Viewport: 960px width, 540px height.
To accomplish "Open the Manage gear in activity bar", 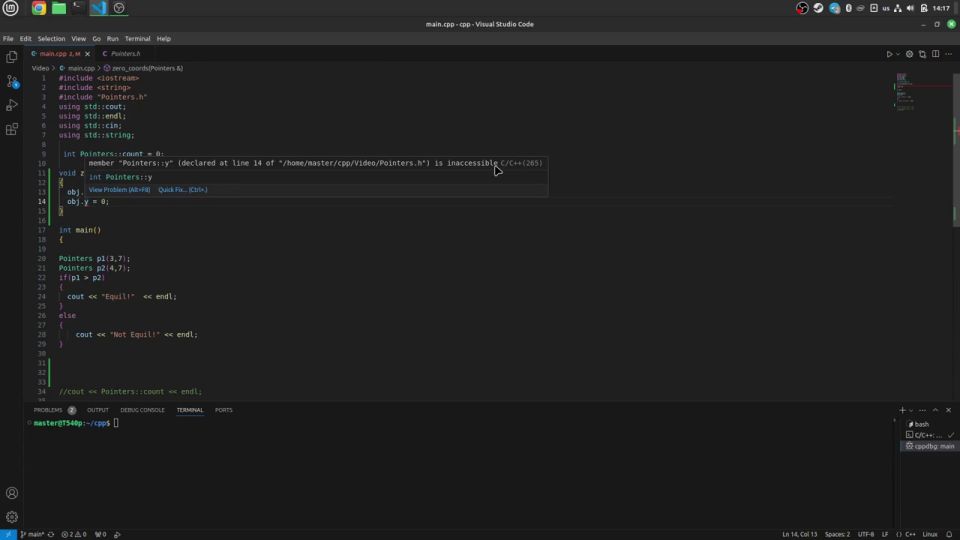I will coord(12,517).
